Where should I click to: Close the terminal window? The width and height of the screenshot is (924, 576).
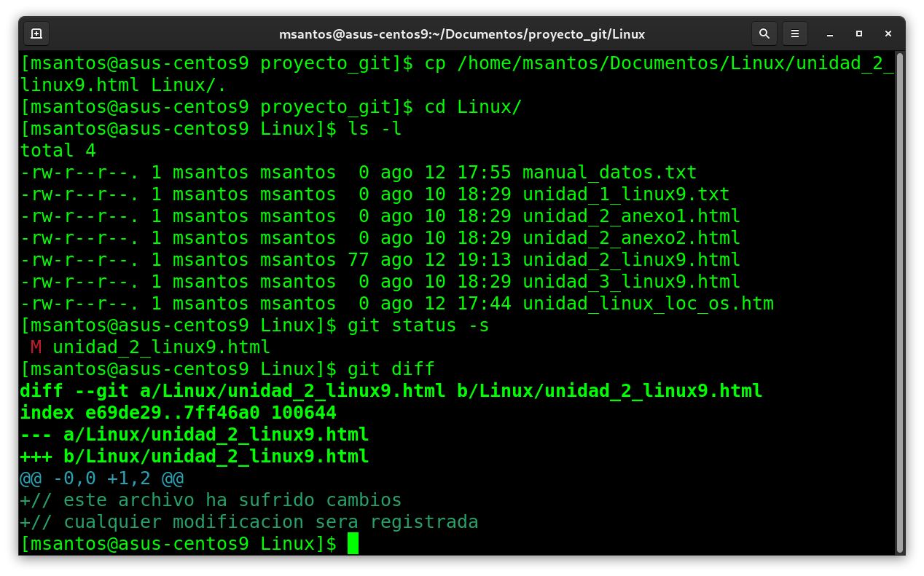point(888,33)
